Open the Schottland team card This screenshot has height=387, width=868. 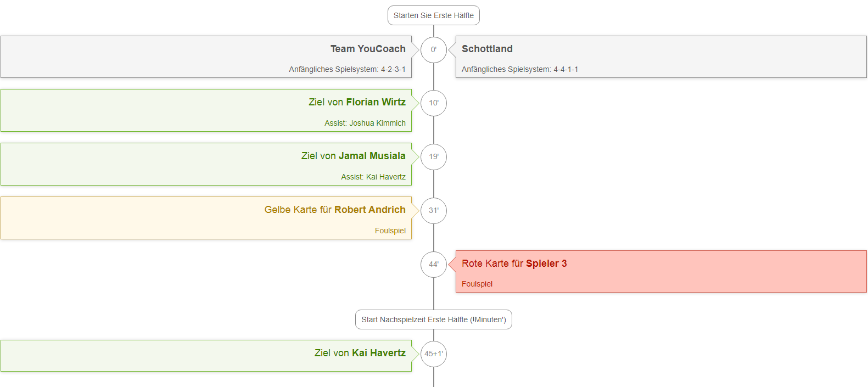pyautogui.click(x=661, y=57)
